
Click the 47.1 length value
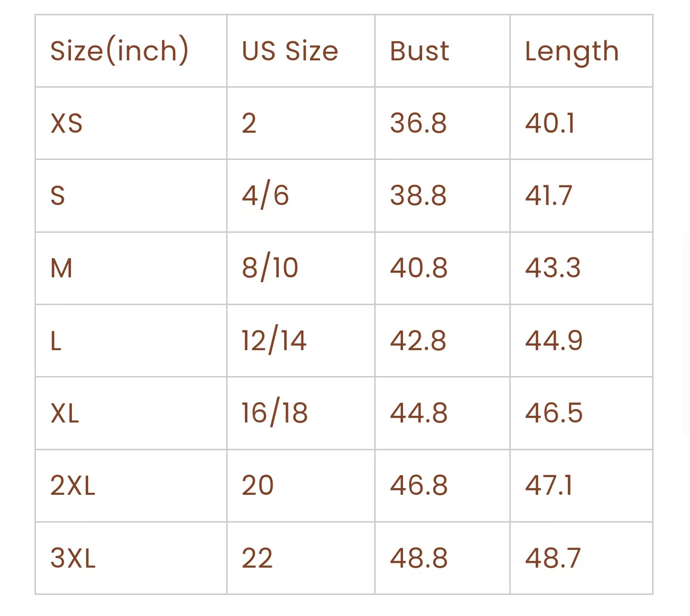[x=549, y=485]
